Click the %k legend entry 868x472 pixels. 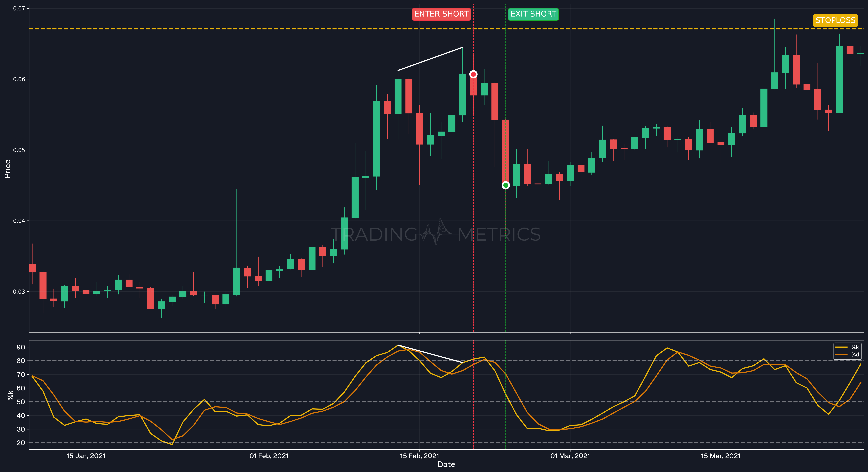tap(847, 347)
